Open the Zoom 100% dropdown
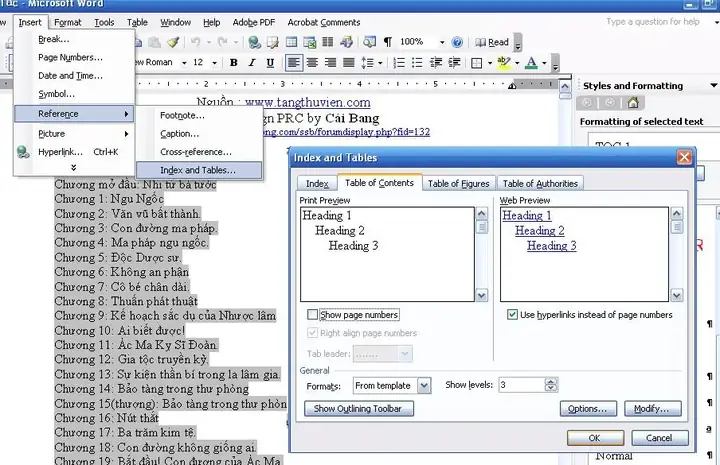720x465 pixels. (442, 42)
